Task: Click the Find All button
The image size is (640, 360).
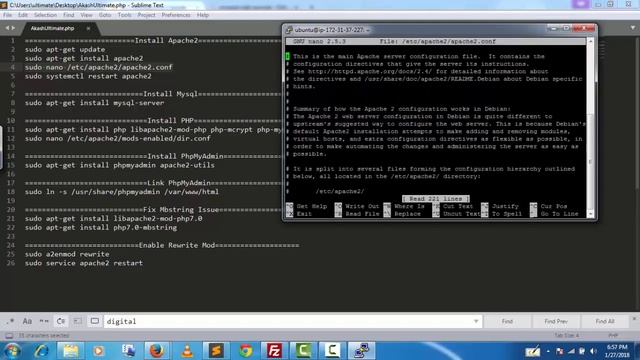Action: point(605,321)
